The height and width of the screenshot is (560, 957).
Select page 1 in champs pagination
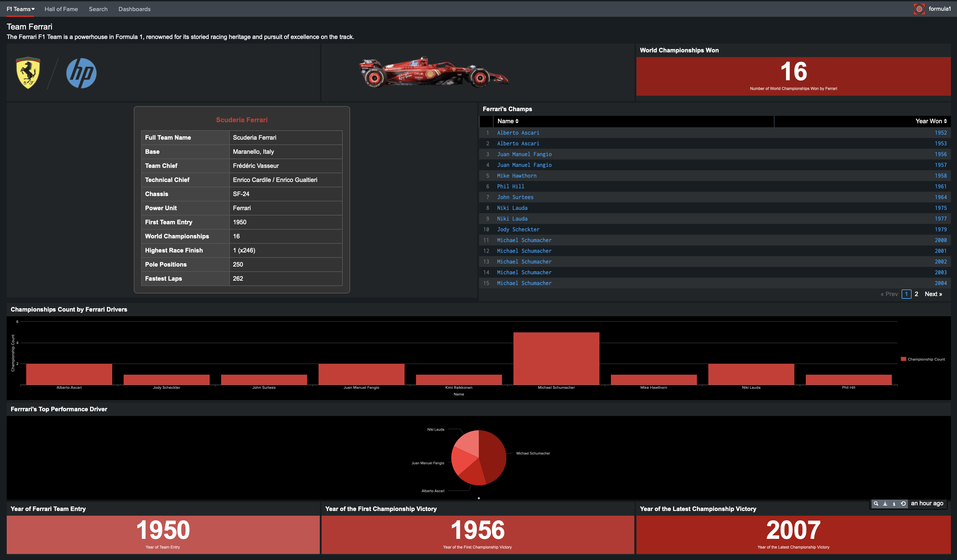coord(906,294)
